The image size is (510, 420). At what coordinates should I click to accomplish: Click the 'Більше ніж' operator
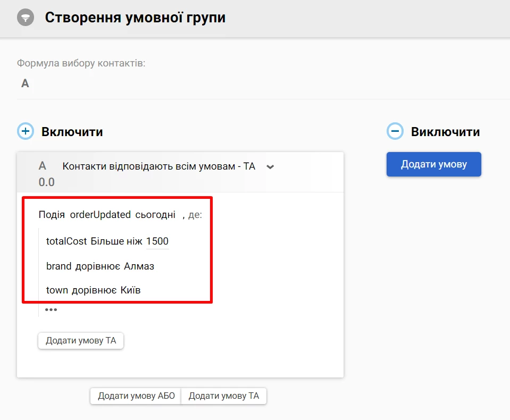(x=116, y=241)
